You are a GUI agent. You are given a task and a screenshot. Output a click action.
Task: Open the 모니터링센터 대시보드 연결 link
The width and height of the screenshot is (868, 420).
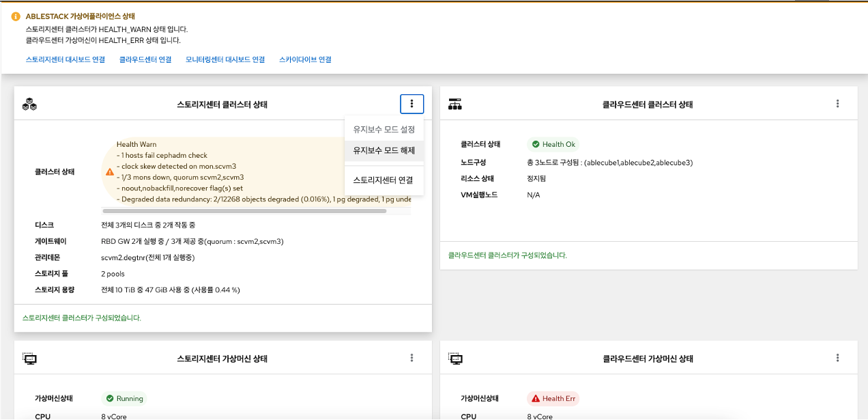coord(225,59)
